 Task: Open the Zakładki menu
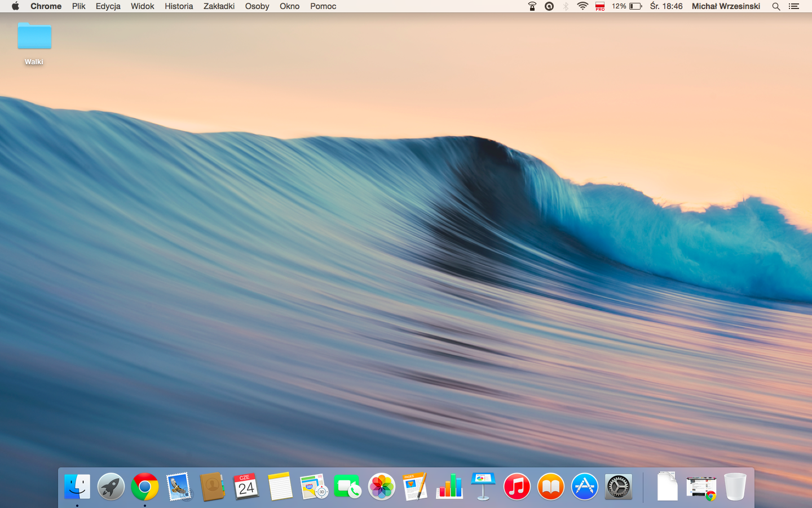click(x=219, y=6)
